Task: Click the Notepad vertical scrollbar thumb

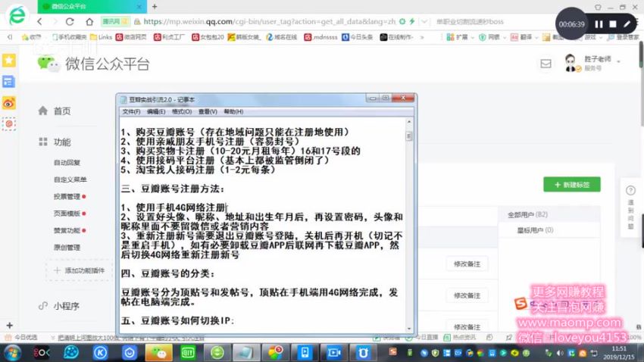Action: coord(409,136)
